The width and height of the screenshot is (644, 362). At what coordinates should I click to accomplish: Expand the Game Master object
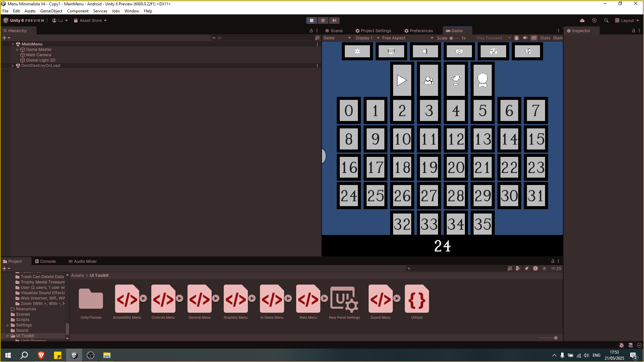pos(18,50)
